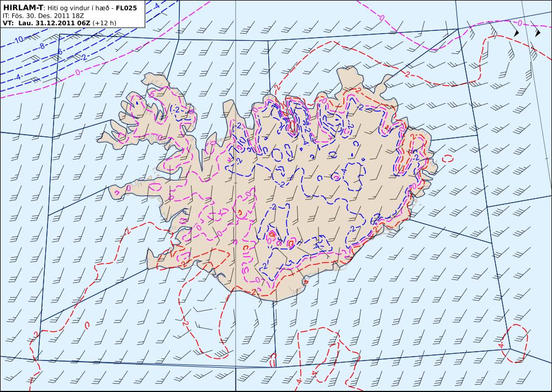552x392 pixels.
Task: Click the blue -10 isotherm label
Action: pos(18,39)
